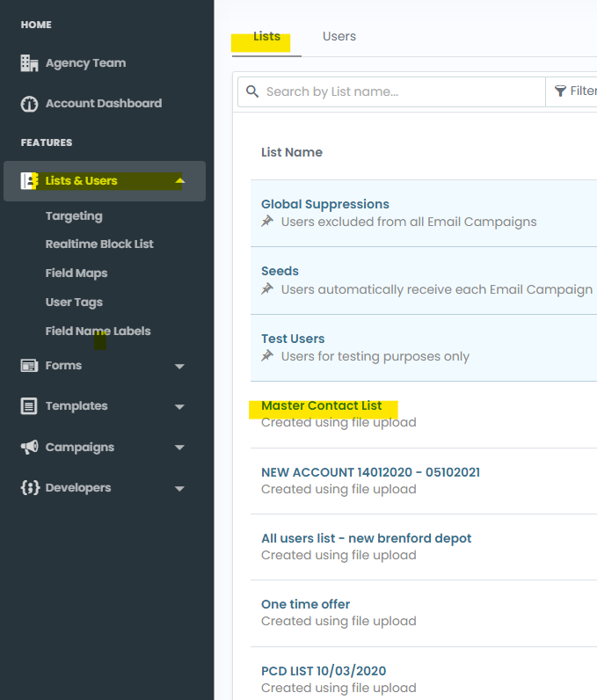The image size is (597, 700).
Task: Click the Templates document icon
Action: pyautogui.click(x=29, y=406)
